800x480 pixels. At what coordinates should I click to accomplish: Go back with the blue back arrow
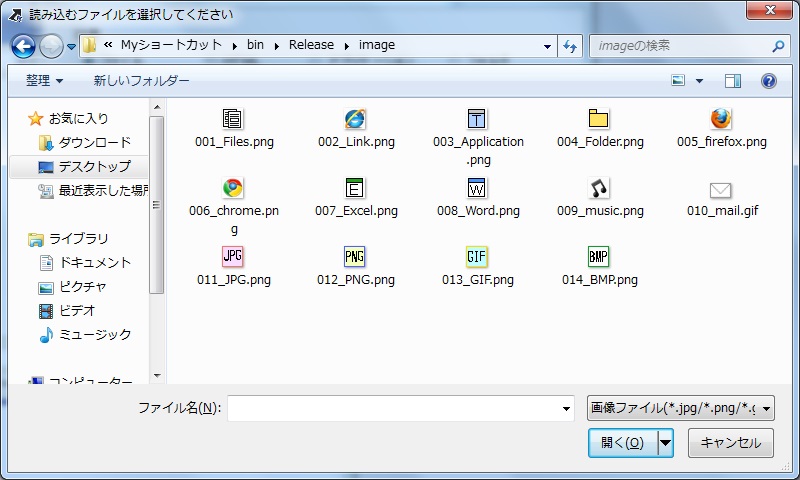[x=23, y=46]
